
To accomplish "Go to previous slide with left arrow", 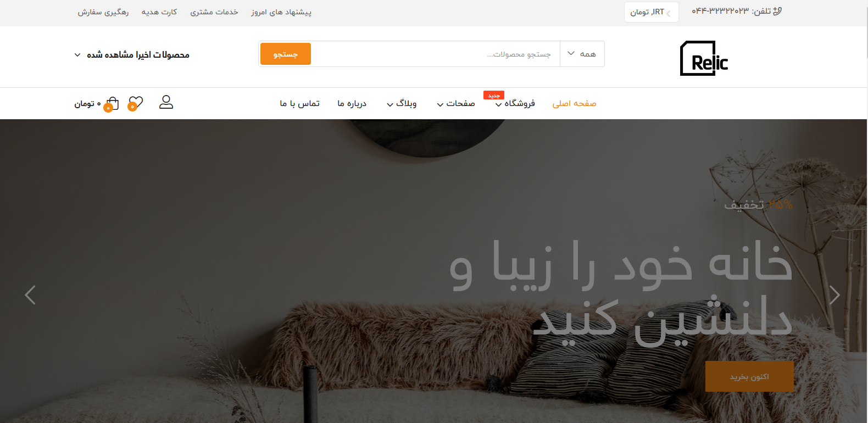I will point(30,295).
